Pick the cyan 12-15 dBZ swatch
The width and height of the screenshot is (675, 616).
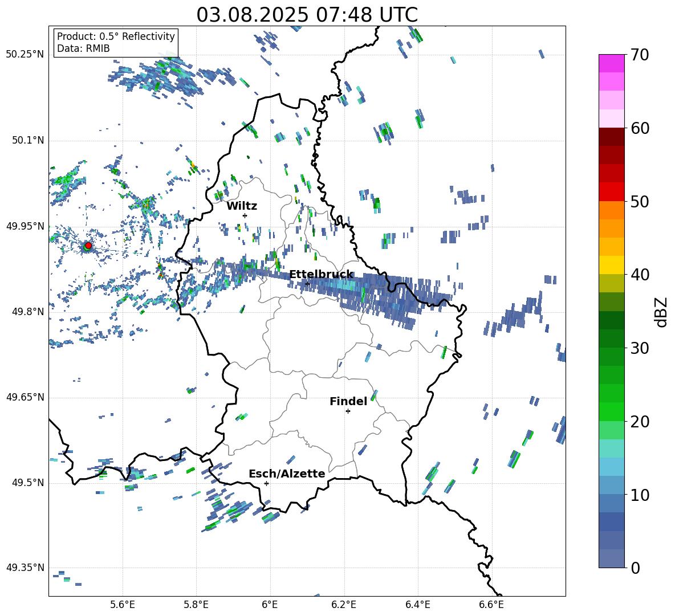pyautogui.click(x=611, y=467)
